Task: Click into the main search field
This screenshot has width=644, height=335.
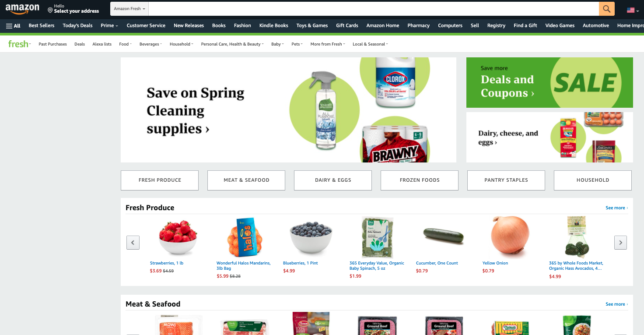Action: (x=374, y=9)
